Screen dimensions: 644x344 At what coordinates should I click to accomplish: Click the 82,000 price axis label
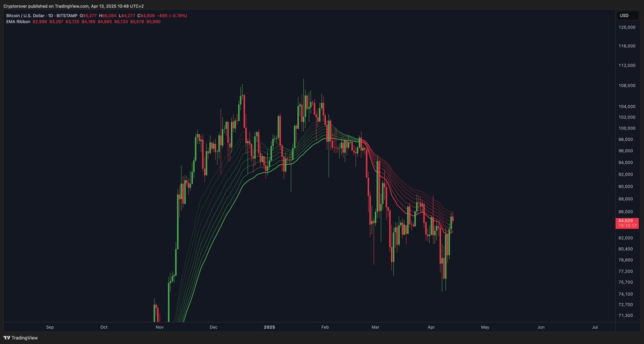pyautogui.click(x=626, y=238)
